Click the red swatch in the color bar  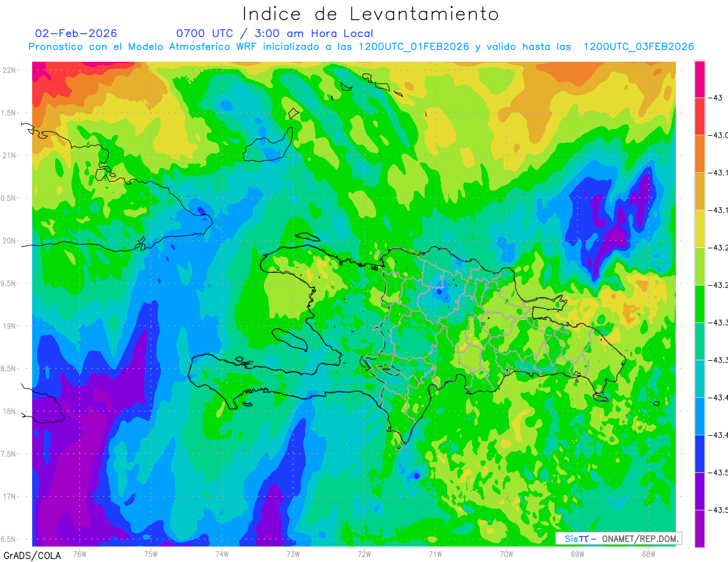pos(699,116)
